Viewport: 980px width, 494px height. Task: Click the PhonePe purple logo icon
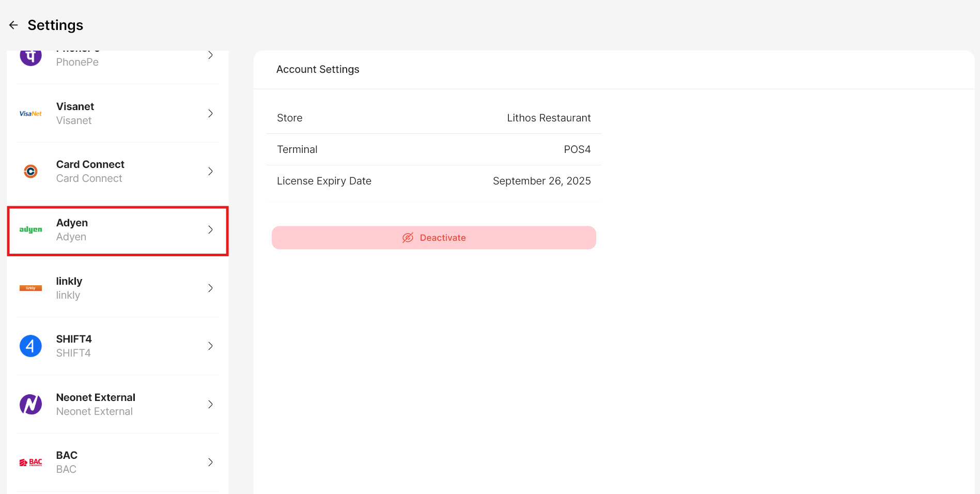click(30, 57)
